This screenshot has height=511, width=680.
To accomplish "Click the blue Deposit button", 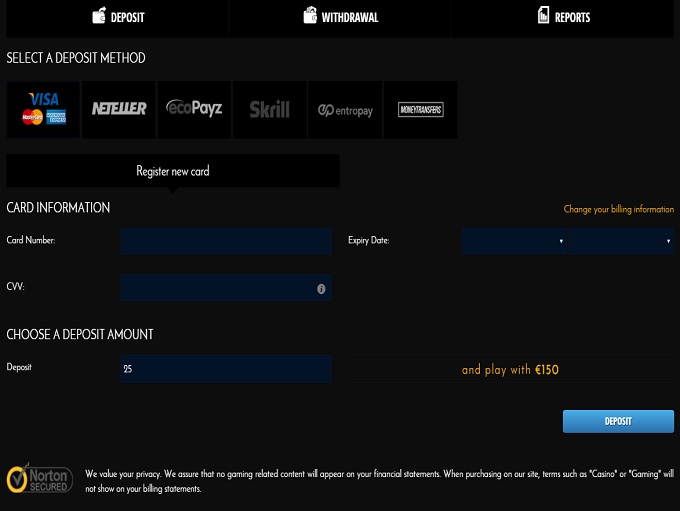I will click(618, 421).
